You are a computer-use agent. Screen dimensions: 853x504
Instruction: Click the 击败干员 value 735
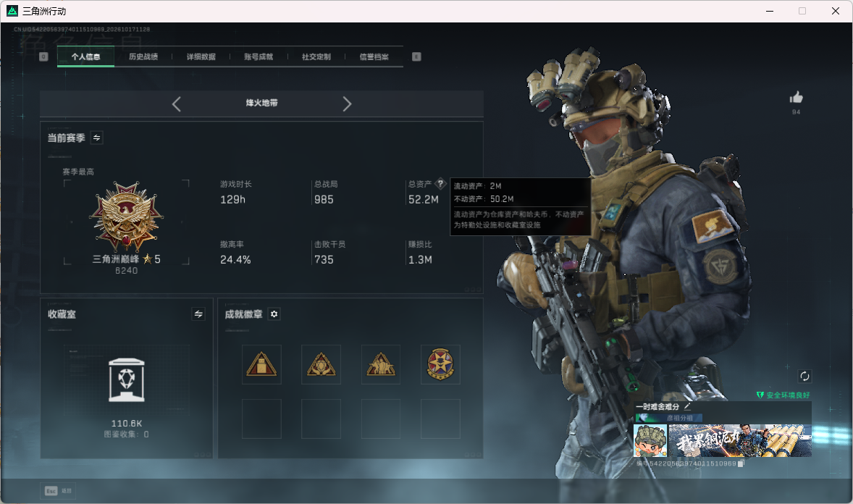click(x=324, y=260)
